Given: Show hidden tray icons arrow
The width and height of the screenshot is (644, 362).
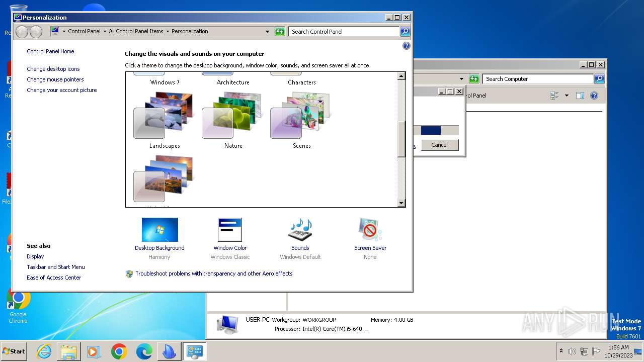Looking at the screenshot, I should point(561,351).
